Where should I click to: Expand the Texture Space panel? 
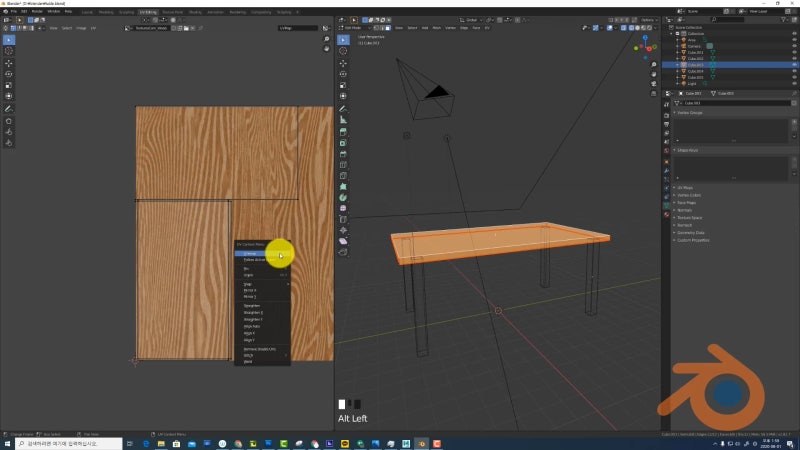click(688, 218)
